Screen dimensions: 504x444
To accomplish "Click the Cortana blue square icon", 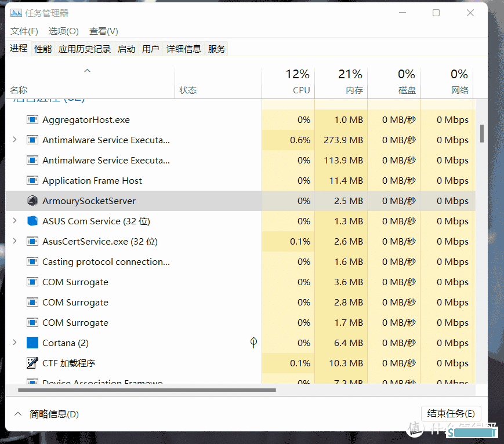I will [x=32, y=343].
